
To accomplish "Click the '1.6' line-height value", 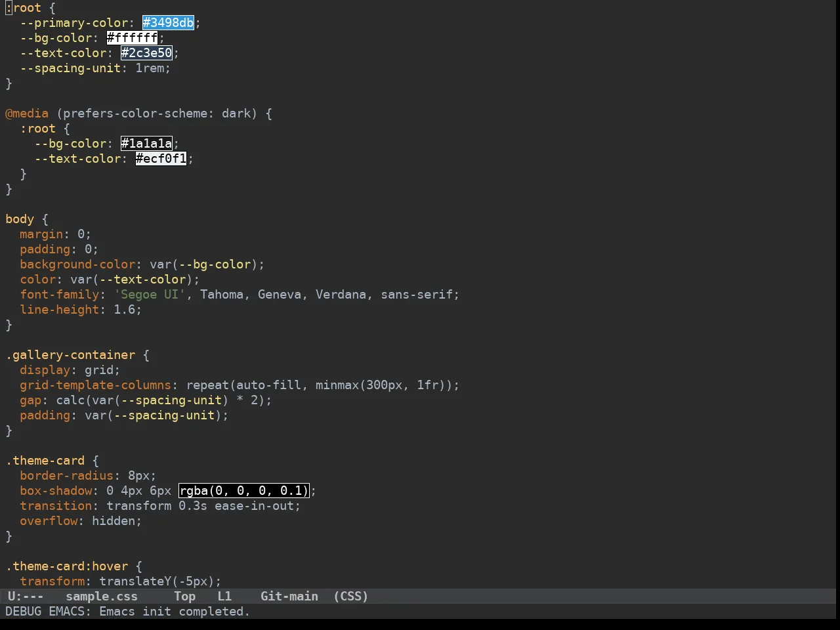I will (x=125, y=310).
